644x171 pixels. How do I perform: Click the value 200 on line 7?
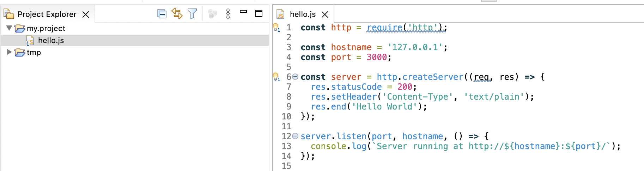[x=405, y=87]
